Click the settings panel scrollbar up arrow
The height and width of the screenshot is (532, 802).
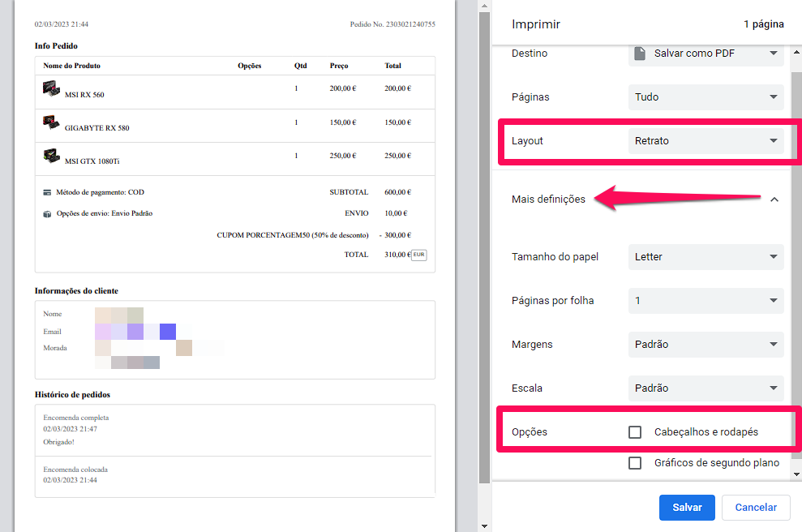(796, 52)
